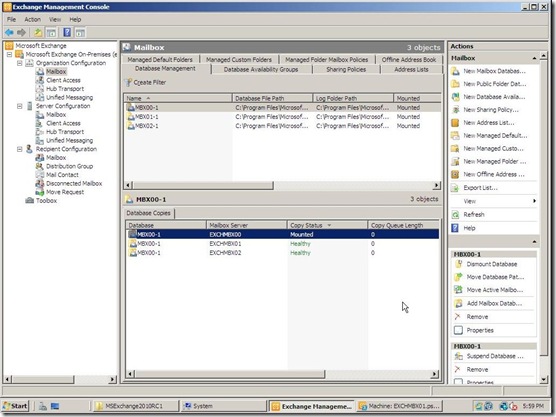The width and height of the screenshot is (556, 417).
Task: Click the New Sharing Policy icon
Action: click(x=455, y=110)
